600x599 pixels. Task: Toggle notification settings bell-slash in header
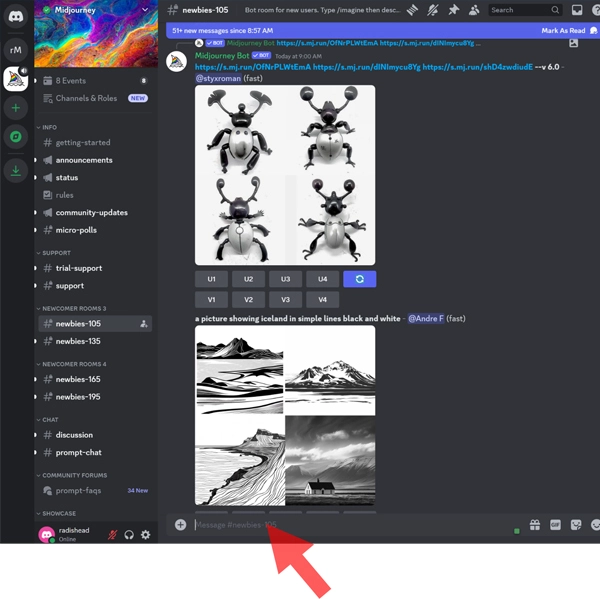[x=433, y=10]
